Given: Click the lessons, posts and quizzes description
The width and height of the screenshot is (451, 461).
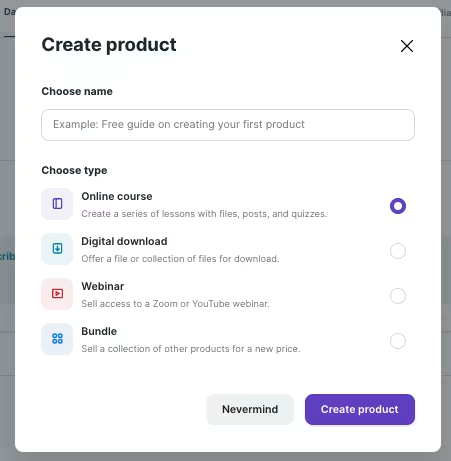Looking at the screenshot, I should (204, 214).
